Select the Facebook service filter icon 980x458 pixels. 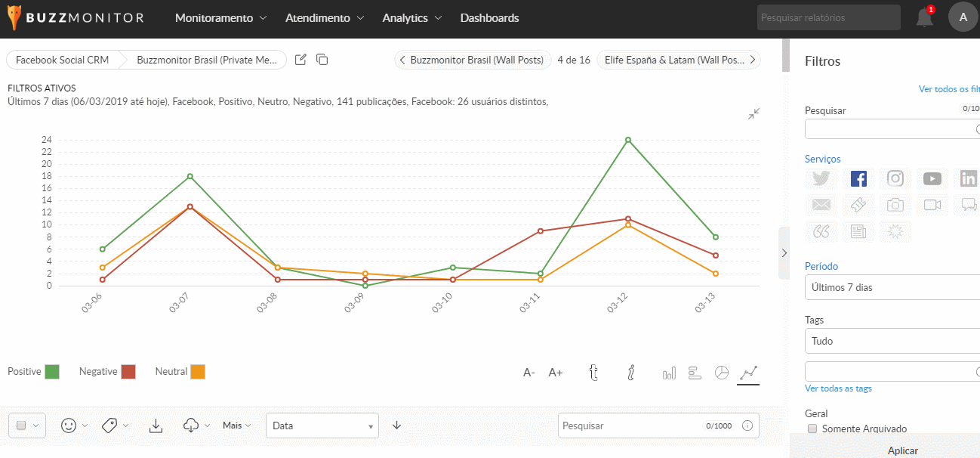pyautogui.click(x=858, y=179)
